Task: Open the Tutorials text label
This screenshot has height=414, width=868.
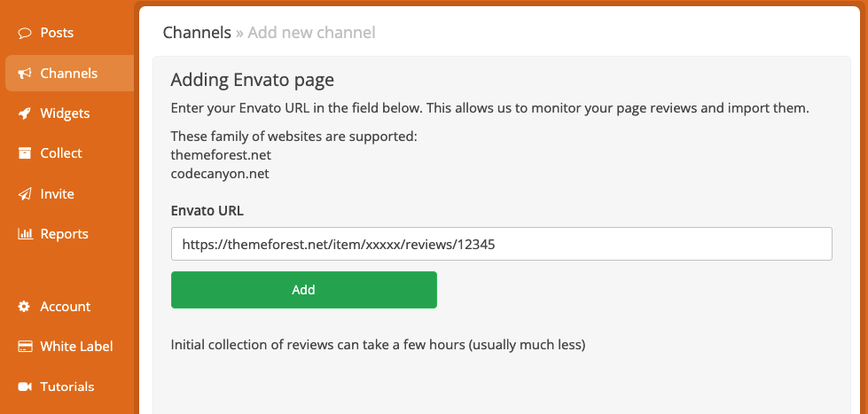Action: click(67, 387)
